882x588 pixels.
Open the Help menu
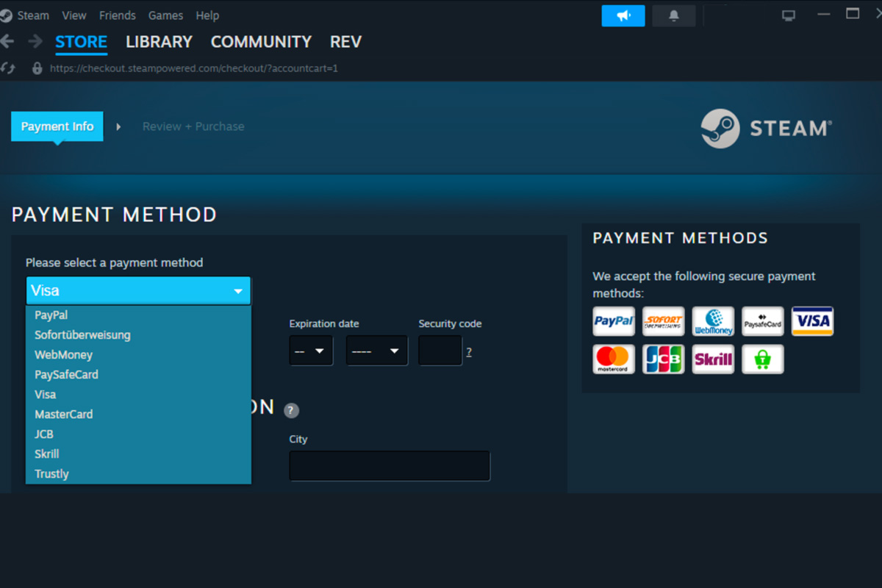[x=207, y=15]
